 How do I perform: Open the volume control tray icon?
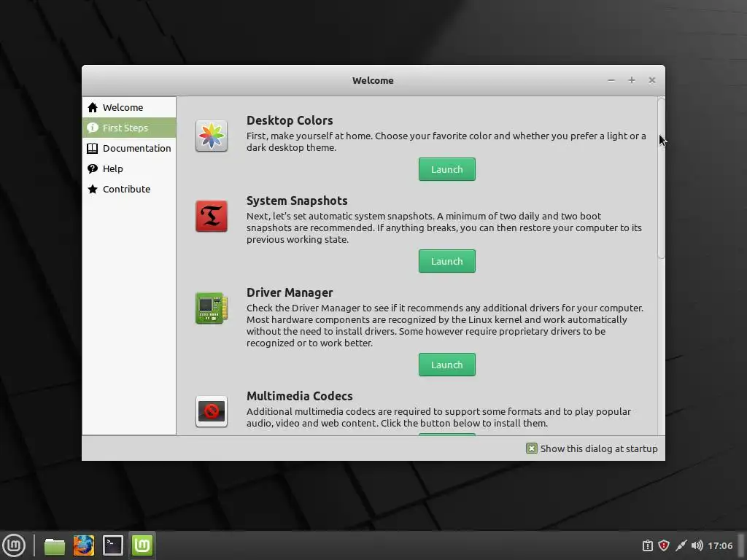tap(697, 545)
